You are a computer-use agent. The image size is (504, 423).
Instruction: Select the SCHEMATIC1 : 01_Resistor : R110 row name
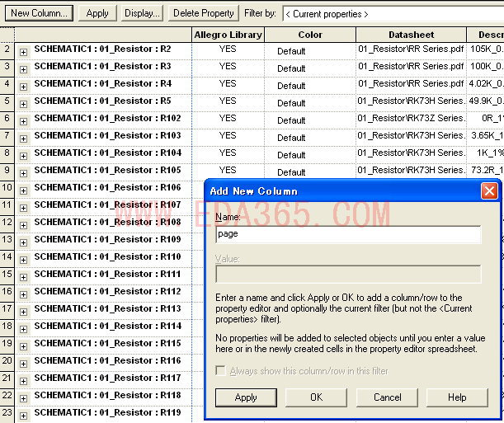click(x=107, y=256)
